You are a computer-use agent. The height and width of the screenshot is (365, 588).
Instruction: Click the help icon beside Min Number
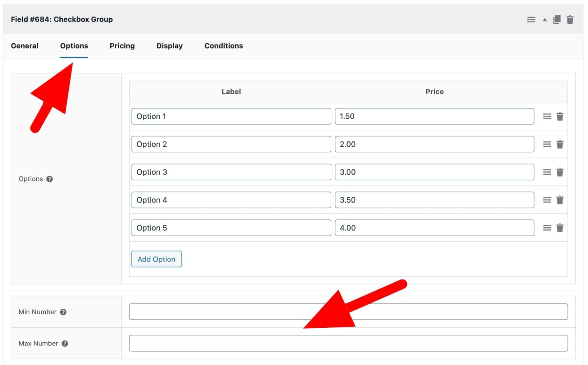coord(64,312)
